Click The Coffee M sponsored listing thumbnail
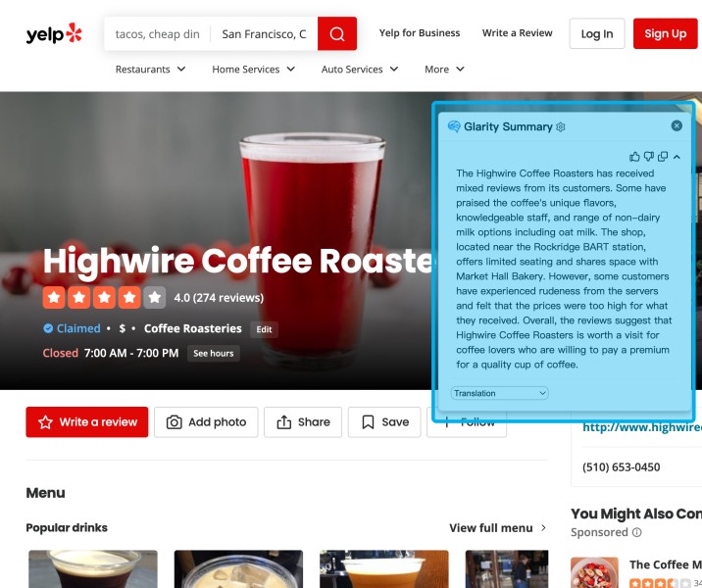702x588 pixels. pyautogui.click(x=594, y=572)
